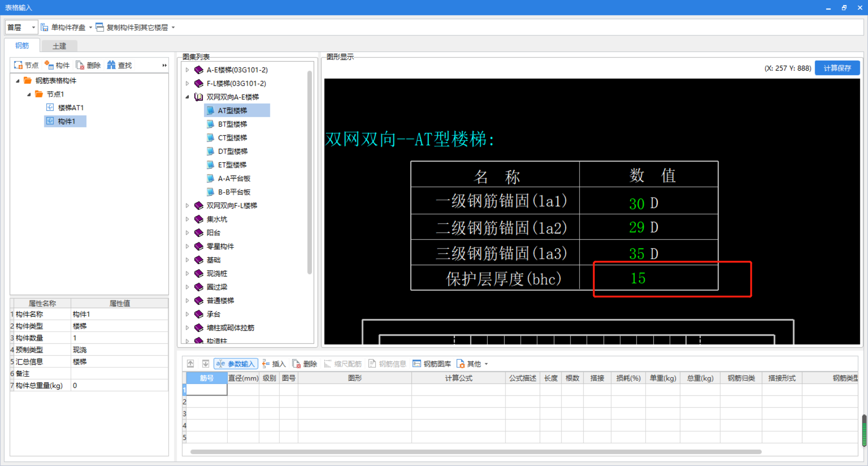
Task: Click the 构件数量 value 1
Action: (x=119, y=338)
